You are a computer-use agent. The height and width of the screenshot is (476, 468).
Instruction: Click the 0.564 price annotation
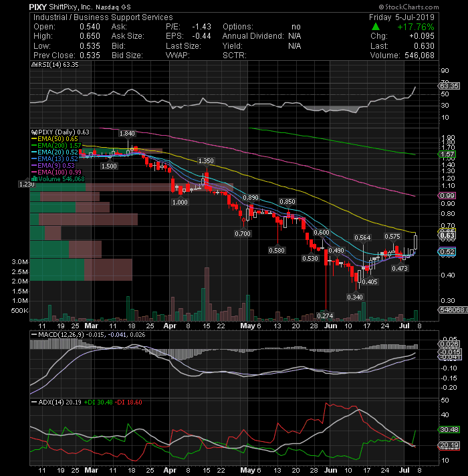pyautogui.click(x=362, y=238)
